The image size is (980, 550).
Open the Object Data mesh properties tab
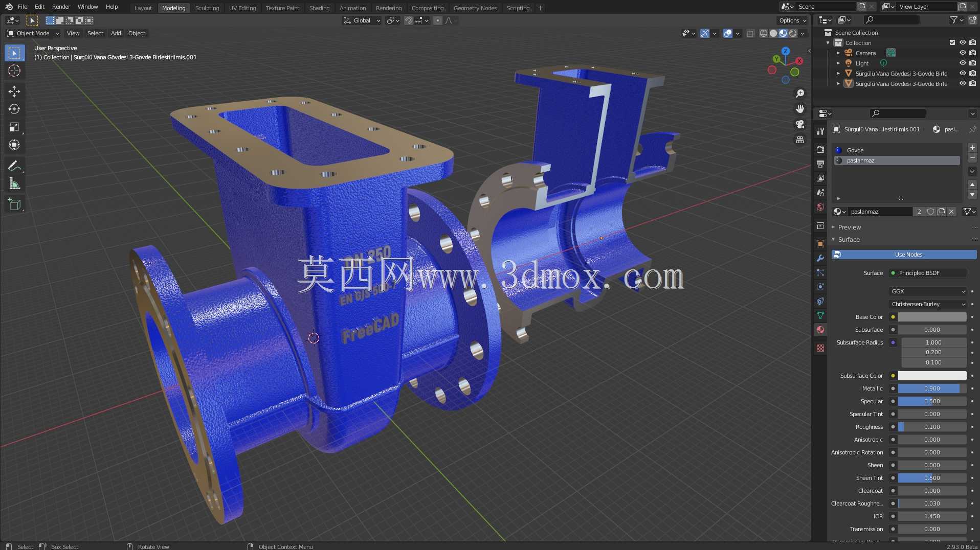[x=820, y=315]
